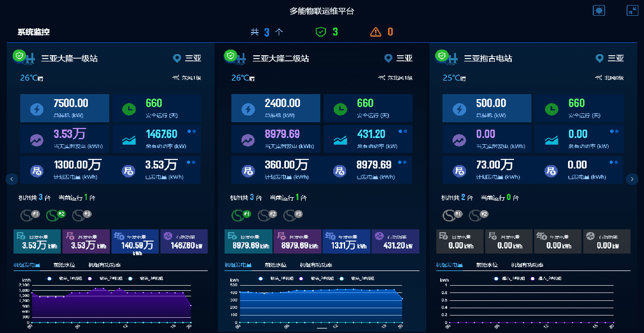Click the location pin on 三亚大隆二级站 card
The height and width of the screenshot is (333, 644).
[388, 59]
